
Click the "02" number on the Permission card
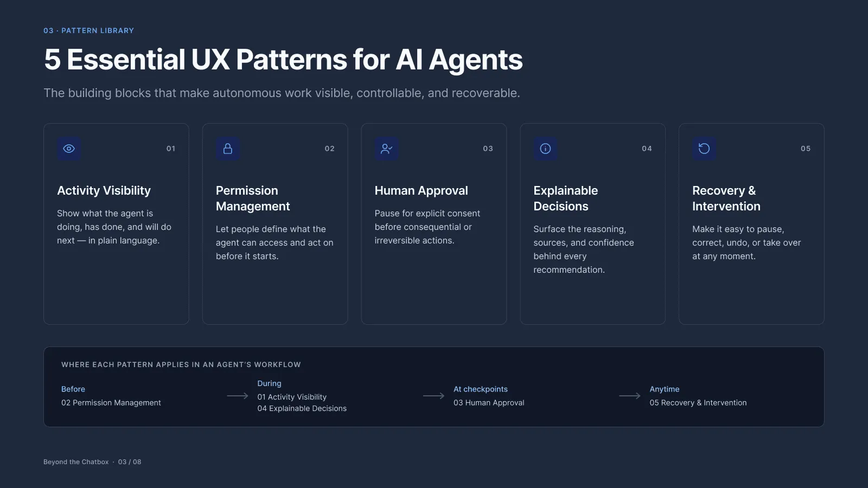click(330, 149)
